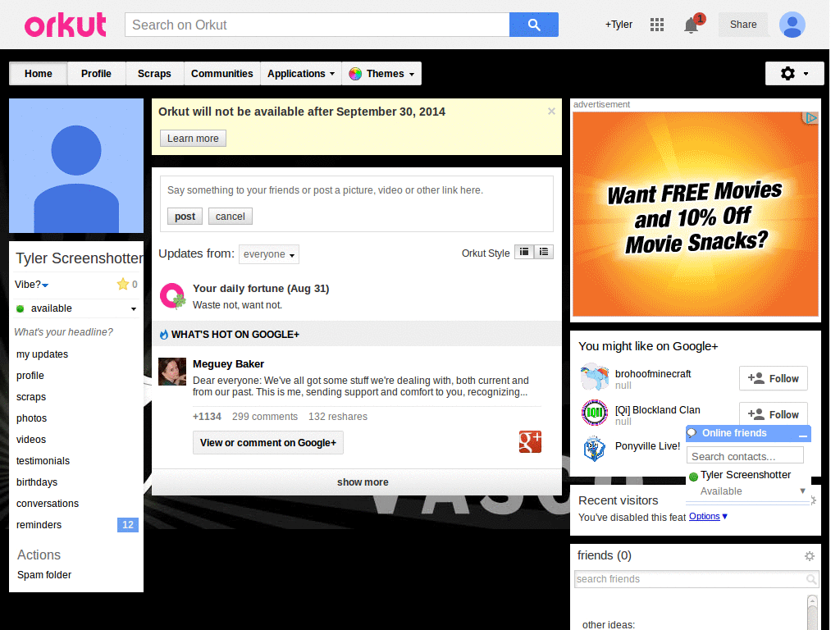Open testimonials in sidebar
This screenshot has width=840, height=630.
click(43, 461)
